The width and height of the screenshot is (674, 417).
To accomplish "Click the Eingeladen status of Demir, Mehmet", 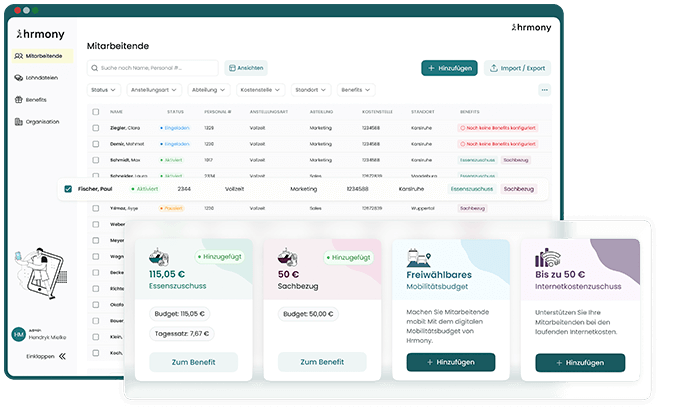I will click(x=175, y=144).
